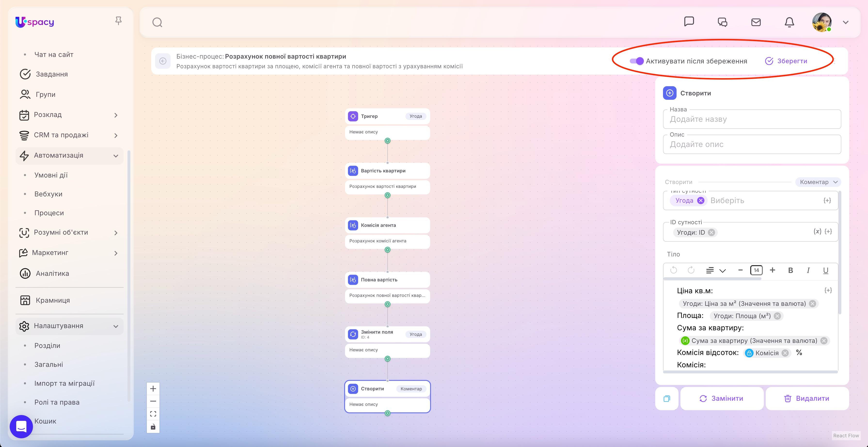Viewport: 868px width, 447px height.
Task: Open notifications bell icon
Action: point(789,22)
